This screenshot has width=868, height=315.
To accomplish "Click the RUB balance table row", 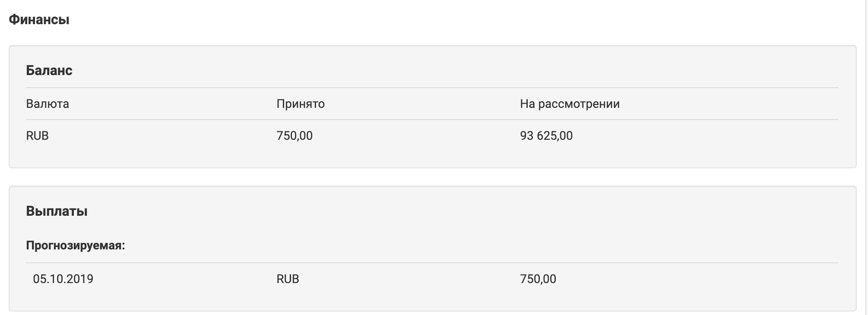I will pyautogui.click(x=432, y=135).
